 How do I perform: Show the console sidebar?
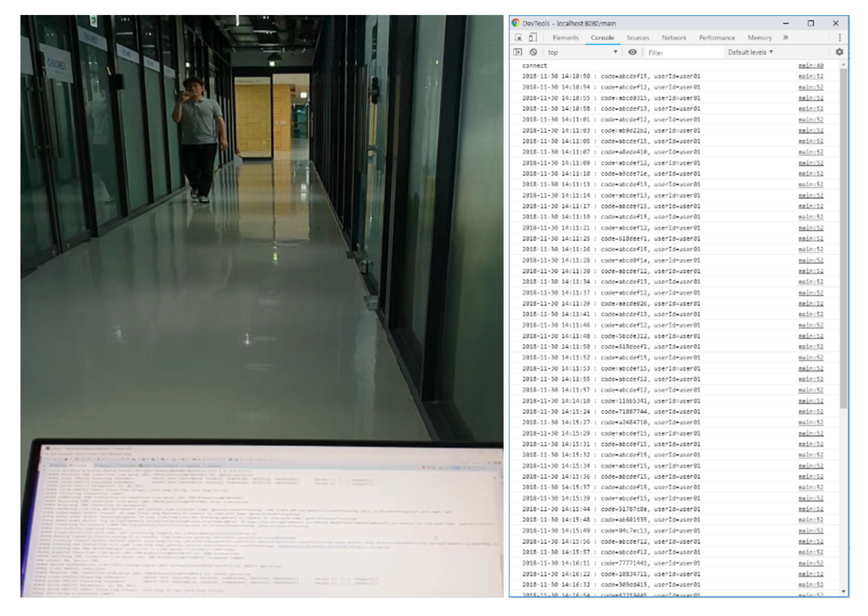[x=518, y=52]
